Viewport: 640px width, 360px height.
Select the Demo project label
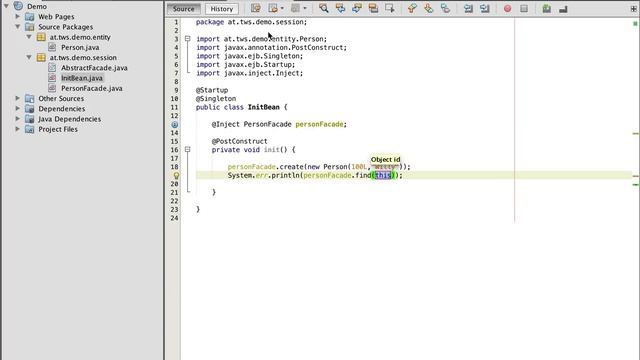[37, 7]
